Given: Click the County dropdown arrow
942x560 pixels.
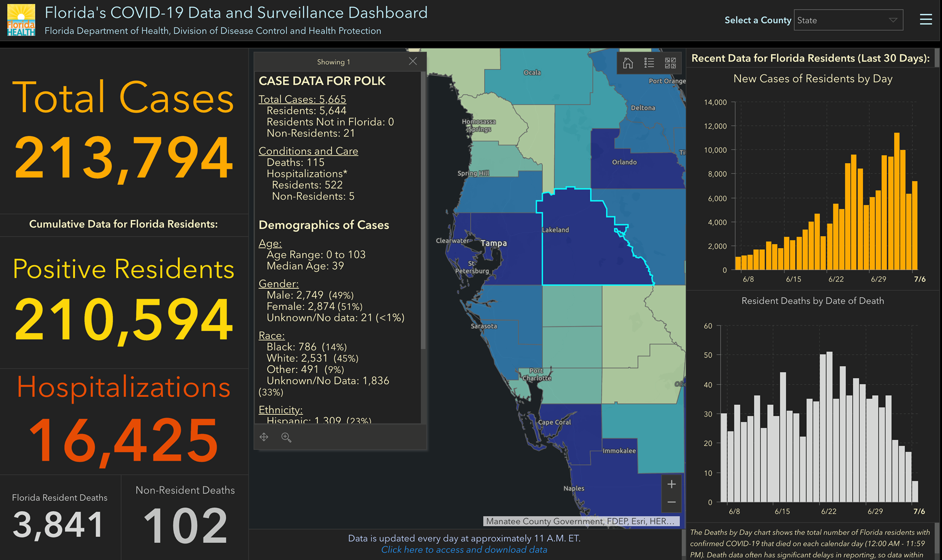Looking at the screenshot, I should click(893, 20).
